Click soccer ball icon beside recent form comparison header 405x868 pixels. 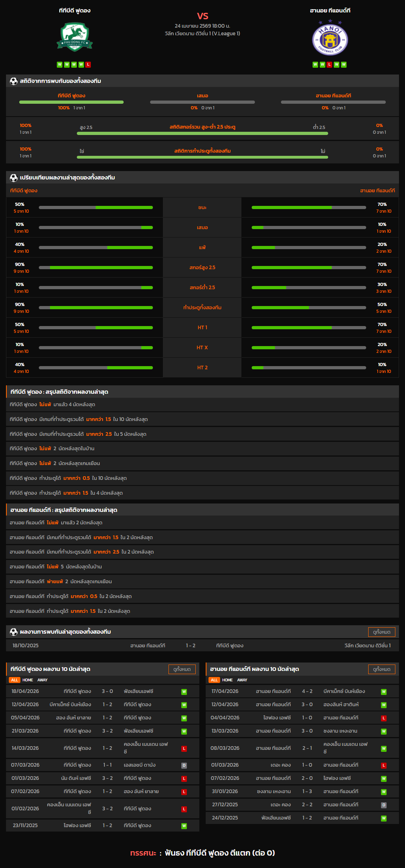[x=14, y=178]
